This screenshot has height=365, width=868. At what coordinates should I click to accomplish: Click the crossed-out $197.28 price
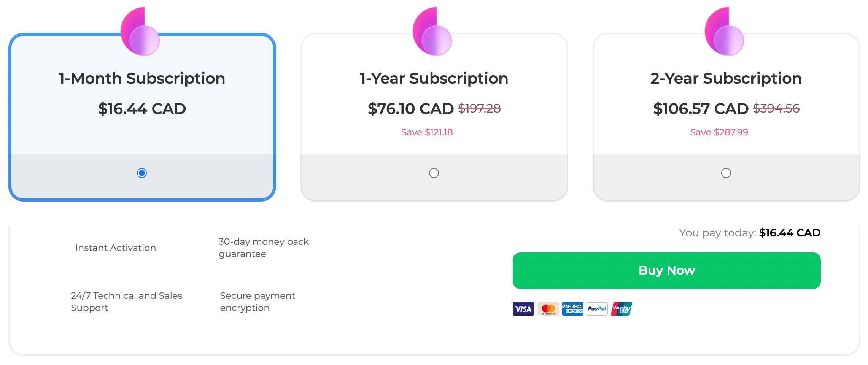coord(480,108)
